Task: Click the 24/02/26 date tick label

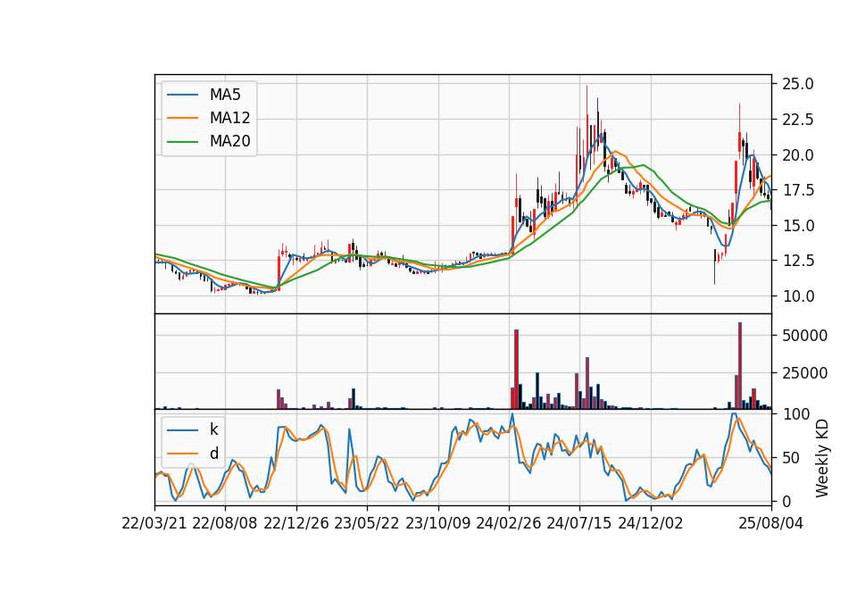Action: pos(509,523)
